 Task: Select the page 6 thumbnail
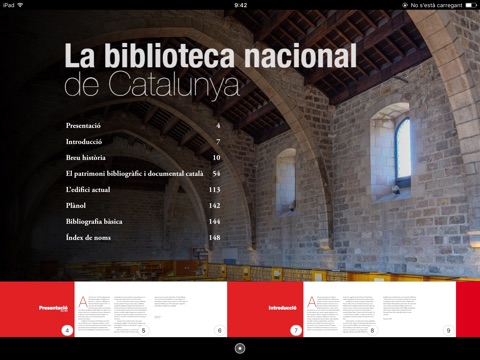tap(189, 309)
